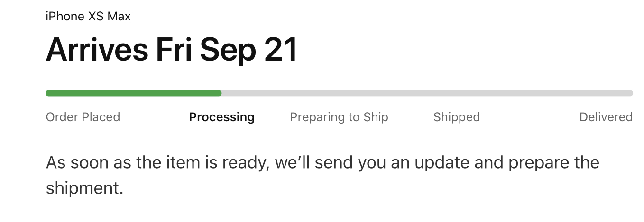The image size is (644, 222).
Task: Click the word "Sep" in the heading
Action: point(228,51)
